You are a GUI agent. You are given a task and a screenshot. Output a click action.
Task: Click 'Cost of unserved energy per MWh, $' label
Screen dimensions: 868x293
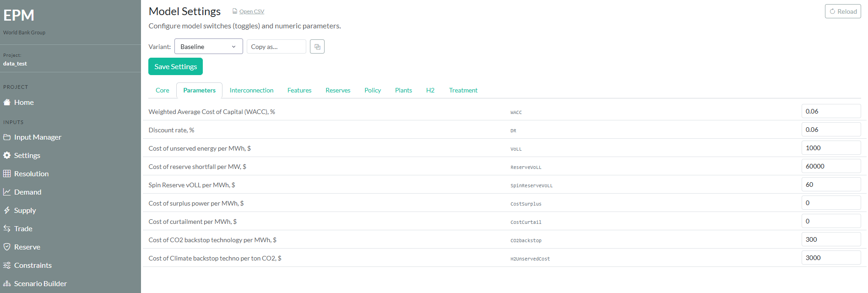pyautogui.click(x=200, y=148)
